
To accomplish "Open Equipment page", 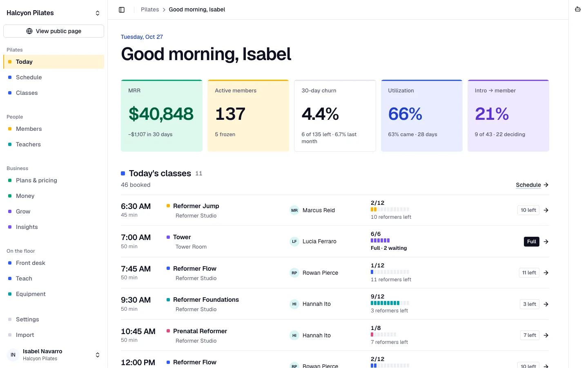I will point(53,294).
